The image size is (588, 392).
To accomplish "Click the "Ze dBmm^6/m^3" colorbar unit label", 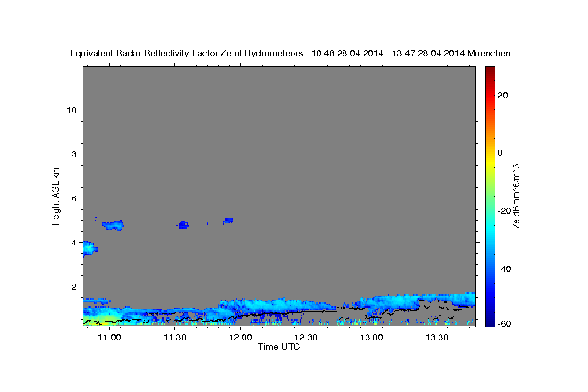I will [x=516, y=196].
